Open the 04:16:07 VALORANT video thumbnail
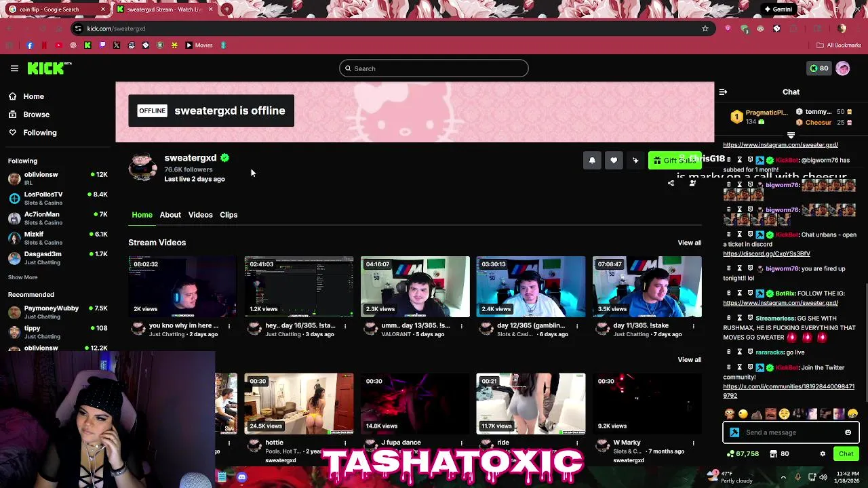 coord(414,287)
